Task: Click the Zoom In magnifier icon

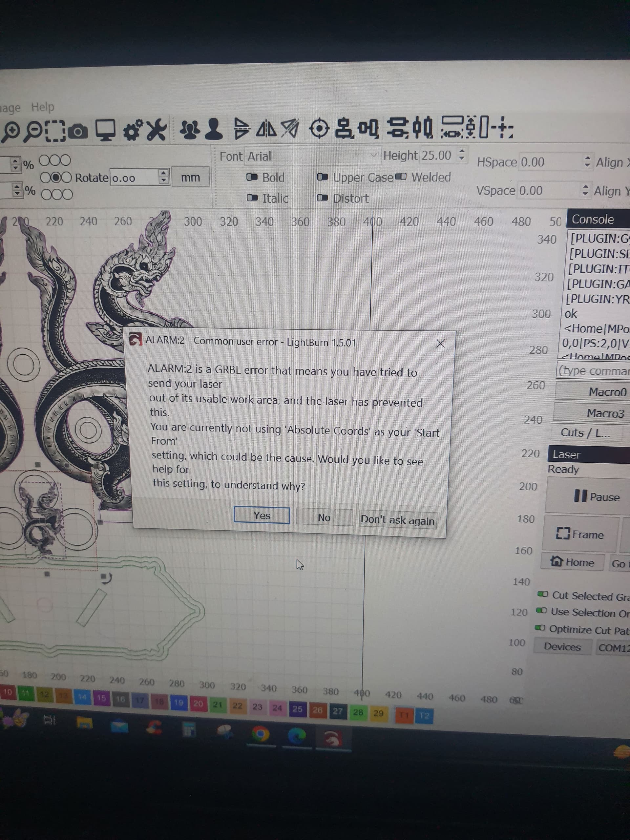Action: 10,132
